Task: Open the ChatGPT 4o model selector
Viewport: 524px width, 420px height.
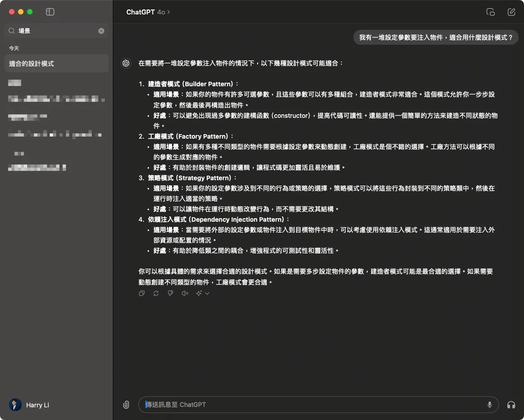Action: pyautogui.click(x=148, y=12)
